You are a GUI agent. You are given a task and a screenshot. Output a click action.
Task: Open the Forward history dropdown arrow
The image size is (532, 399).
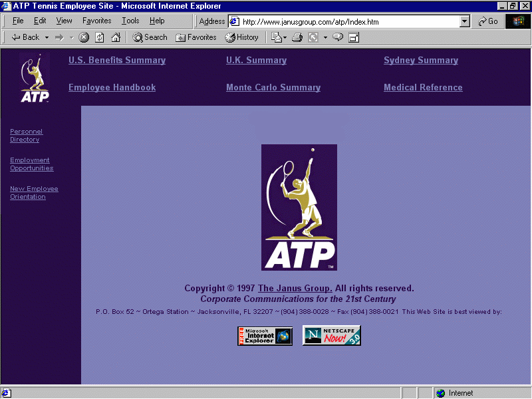[x=72, y=37]
